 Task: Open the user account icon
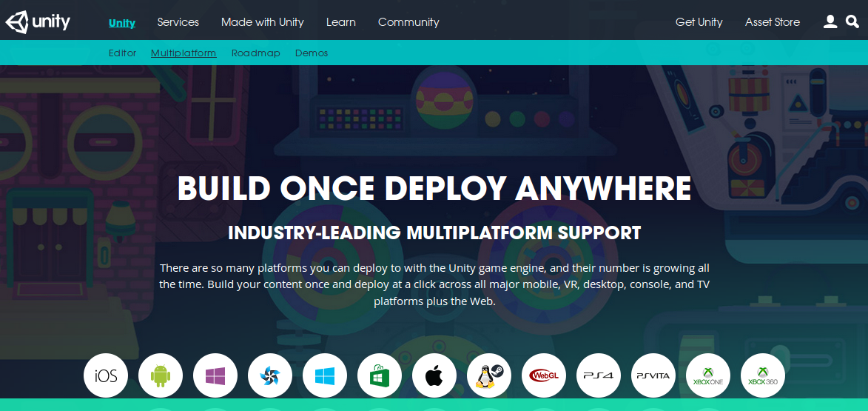830,21
